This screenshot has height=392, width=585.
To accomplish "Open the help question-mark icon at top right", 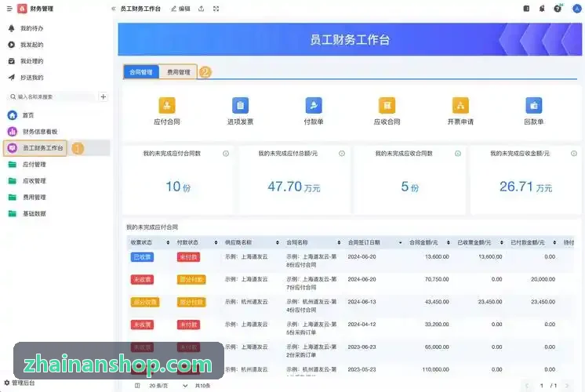I will point(558,8).
